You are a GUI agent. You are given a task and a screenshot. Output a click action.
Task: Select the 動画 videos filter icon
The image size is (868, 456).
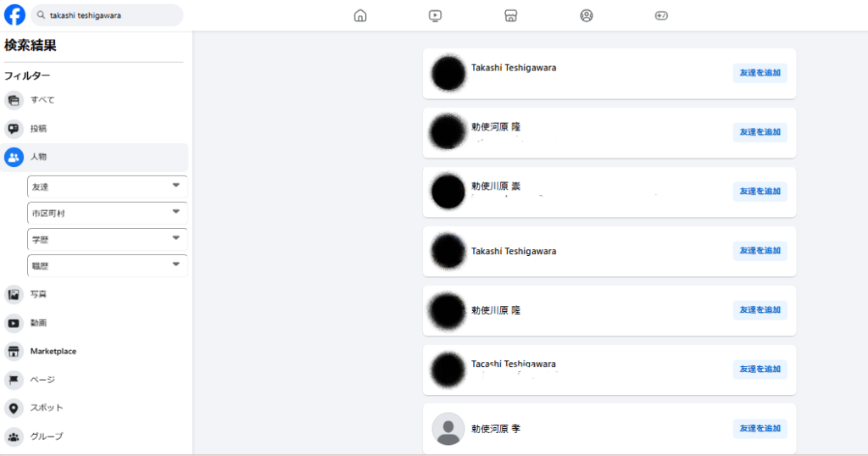point(14,323)
